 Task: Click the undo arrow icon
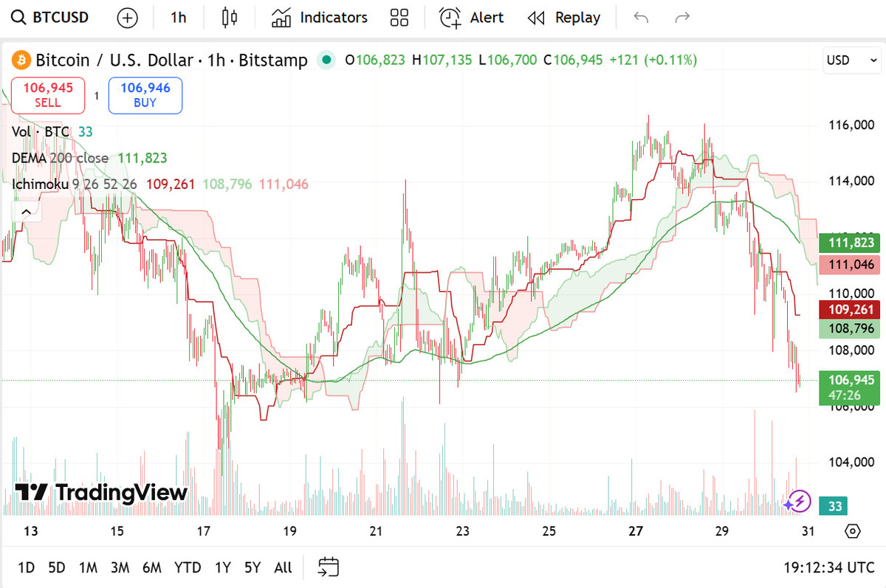click(641, 18)
